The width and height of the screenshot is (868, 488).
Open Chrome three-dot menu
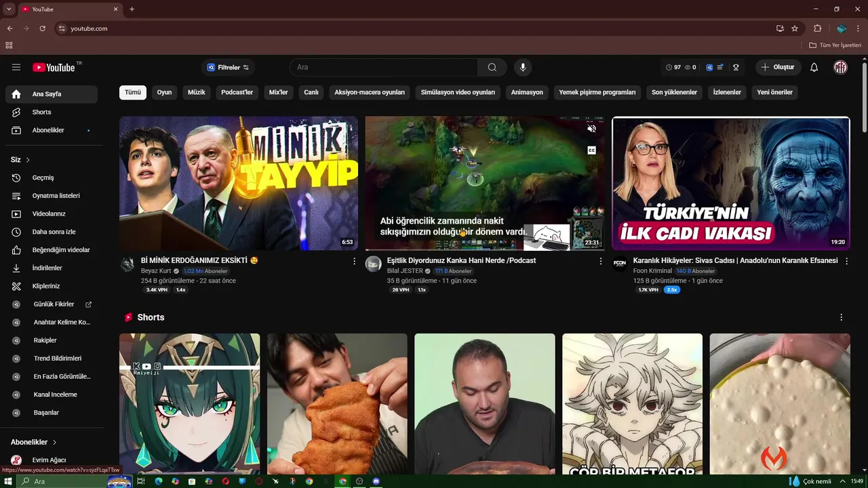pos(857,28)
